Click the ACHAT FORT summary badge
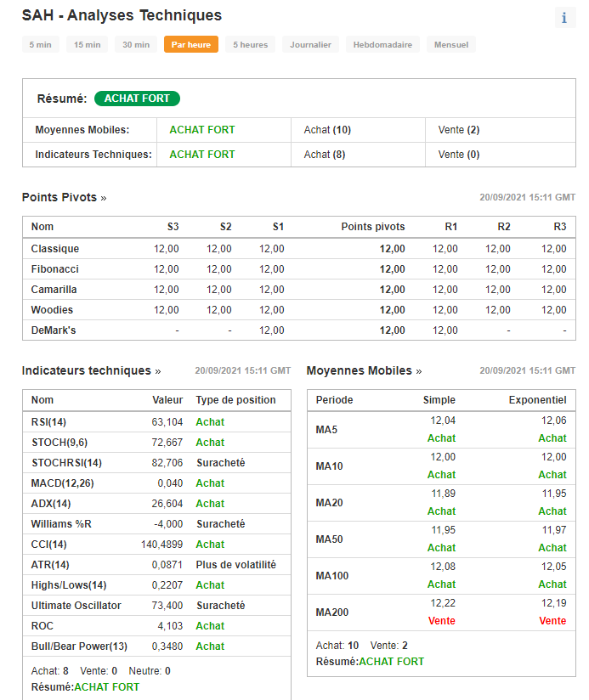Image resolution: width=589 pixels, height=700 pixels. pyautogui.click(x=137, y=99)
